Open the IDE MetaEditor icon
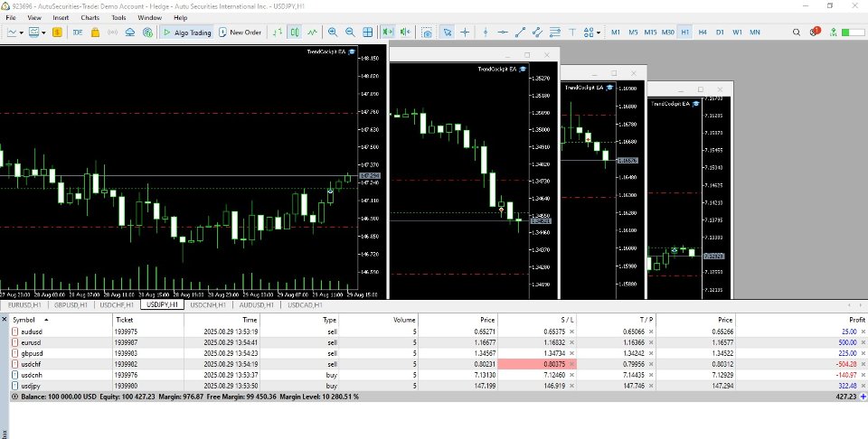Viewport: 868px width, 439px height. click(78, 33)
